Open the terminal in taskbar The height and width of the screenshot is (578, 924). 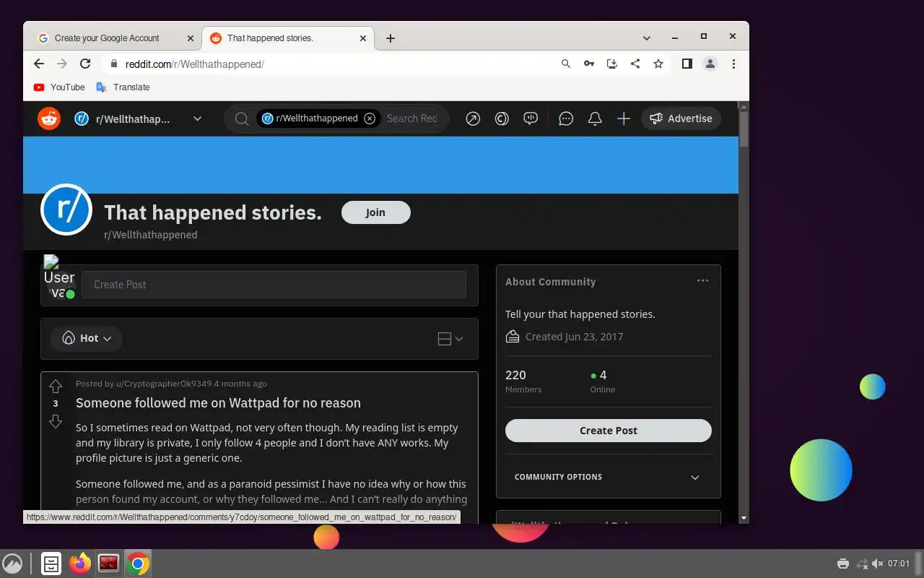pos(109,564)
